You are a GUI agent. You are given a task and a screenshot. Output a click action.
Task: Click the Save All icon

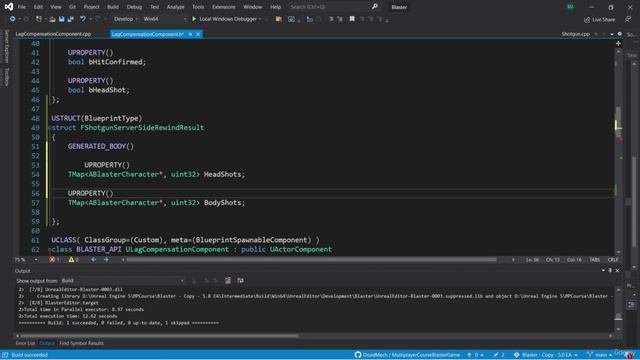[x=71, y=19]
